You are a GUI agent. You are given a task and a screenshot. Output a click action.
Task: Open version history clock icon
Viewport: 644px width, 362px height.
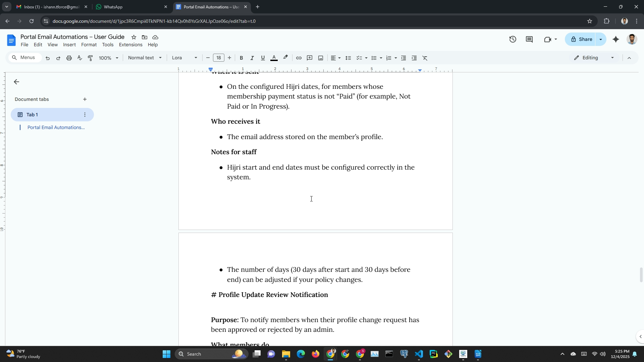[513, 40]
